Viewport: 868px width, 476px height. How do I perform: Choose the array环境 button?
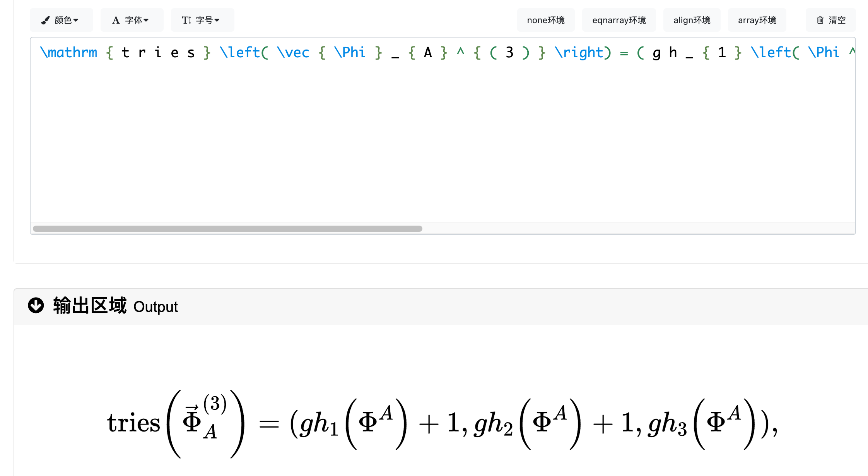757,20
